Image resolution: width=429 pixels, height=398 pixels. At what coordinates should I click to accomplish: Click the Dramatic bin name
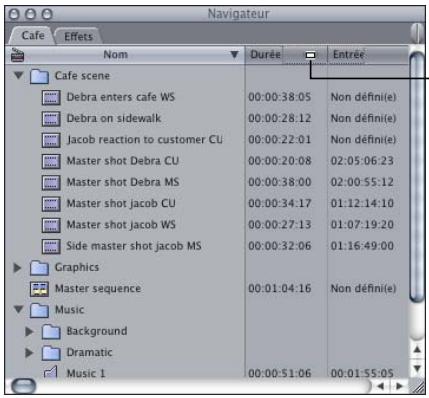point(89,353)
